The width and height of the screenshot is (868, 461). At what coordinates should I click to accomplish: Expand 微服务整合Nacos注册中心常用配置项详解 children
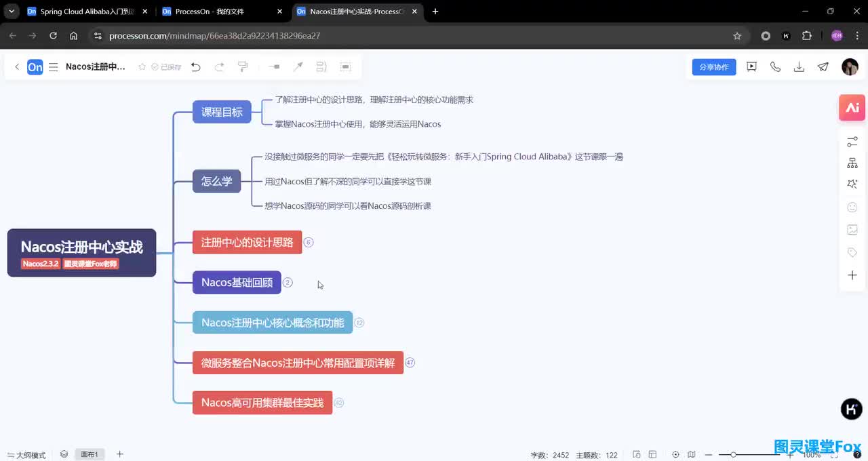tap(410, 363)
